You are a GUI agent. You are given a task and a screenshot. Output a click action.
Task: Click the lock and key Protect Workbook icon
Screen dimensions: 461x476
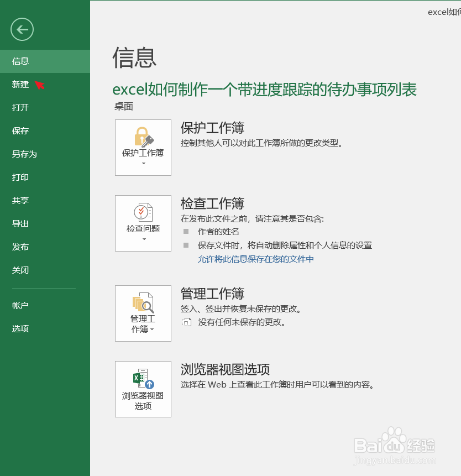tap(144, 137)
